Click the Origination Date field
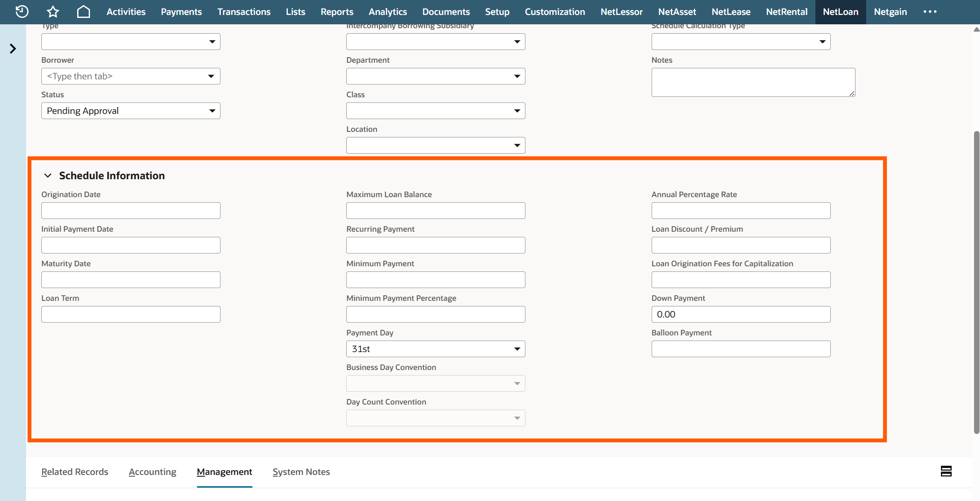This screenshot has width=980, height=501. click(x=130, y=211)
